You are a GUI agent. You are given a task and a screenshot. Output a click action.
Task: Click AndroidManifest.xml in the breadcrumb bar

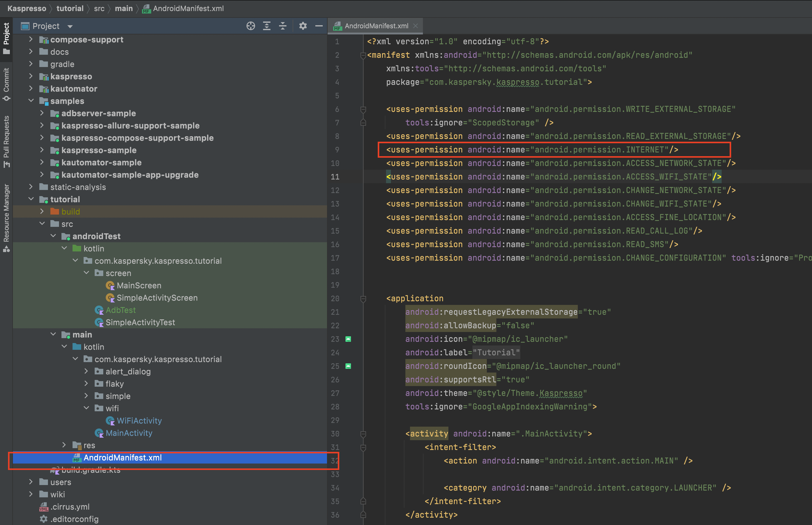pyautogui.click(x=183, y=9)
